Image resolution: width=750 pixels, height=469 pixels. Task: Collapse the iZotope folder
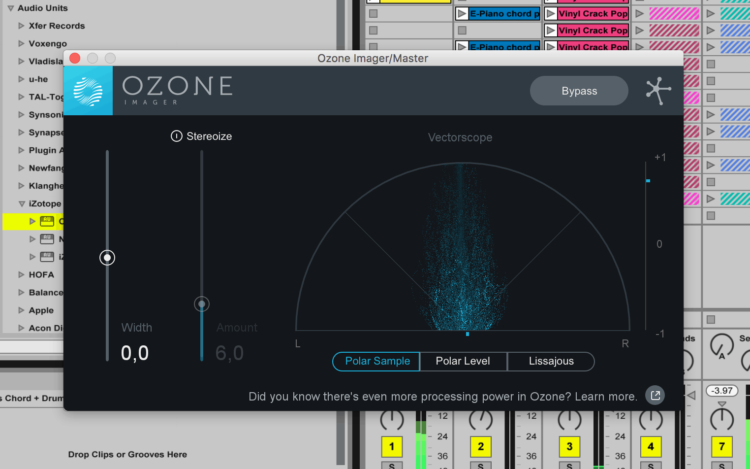coord(21,203)
